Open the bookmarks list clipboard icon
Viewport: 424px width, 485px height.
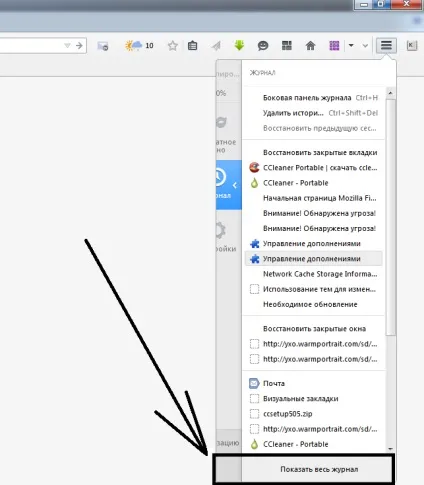click(193, 45)
